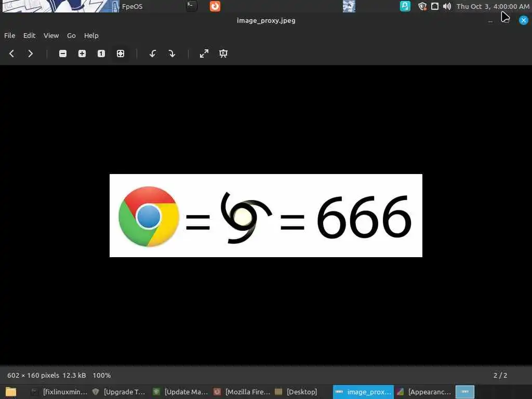
Task: Switch to the Update Ma... taskbar window
Action: [180, 392]
